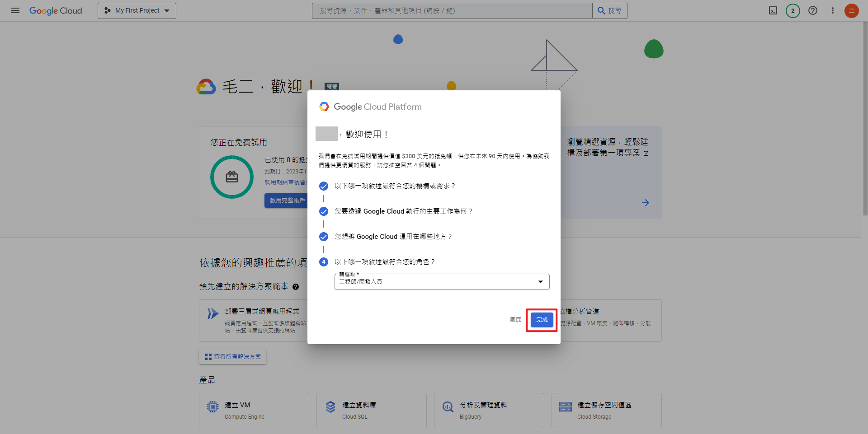868x434 pixels.
Task: Open the My First Project picker
Action: (137, 10)
